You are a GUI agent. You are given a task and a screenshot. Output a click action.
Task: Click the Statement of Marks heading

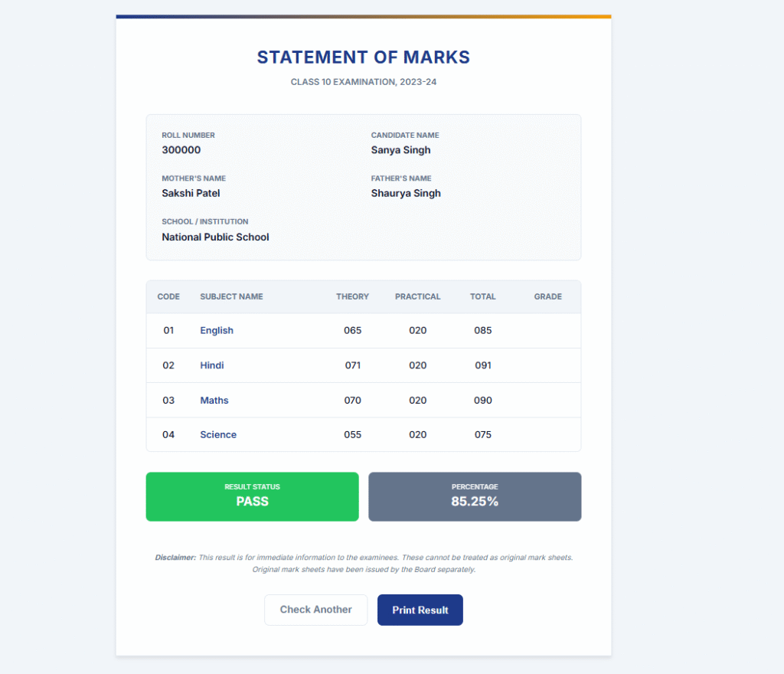pos(363,57)
